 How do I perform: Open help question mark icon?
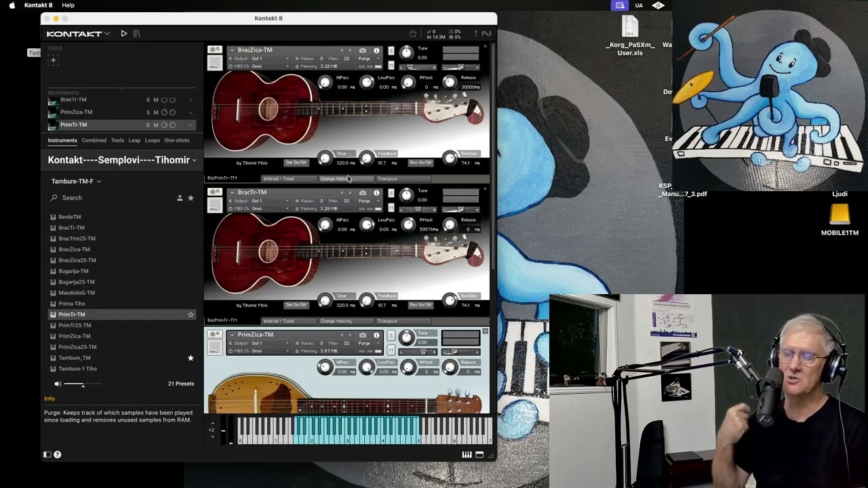point(57,455)
